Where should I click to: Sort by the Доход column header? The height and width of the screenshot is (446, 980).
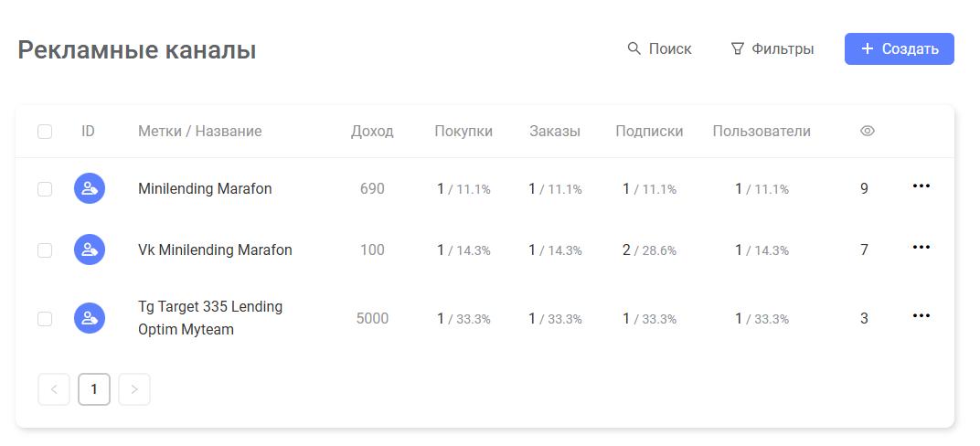(372, 132)
